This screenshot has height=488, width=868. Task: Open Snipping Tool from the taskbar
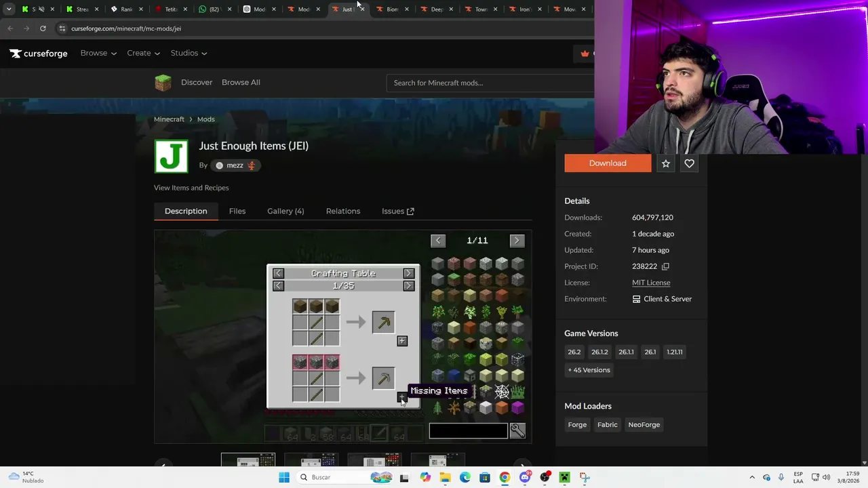point(585,478)
